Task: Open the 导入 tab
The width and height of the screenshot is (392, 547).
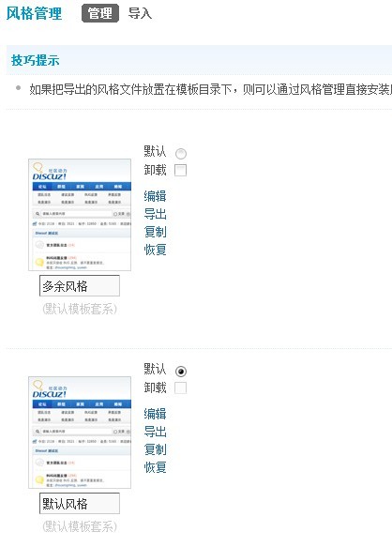Action: pos(140,14)
